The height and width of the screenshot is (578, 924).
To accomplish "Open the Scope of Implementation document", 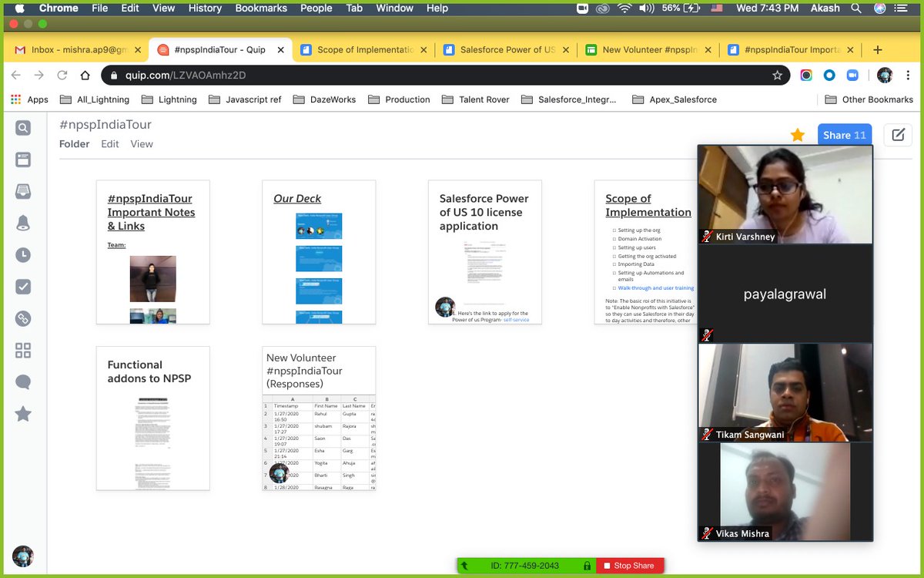I will (647, 252).
